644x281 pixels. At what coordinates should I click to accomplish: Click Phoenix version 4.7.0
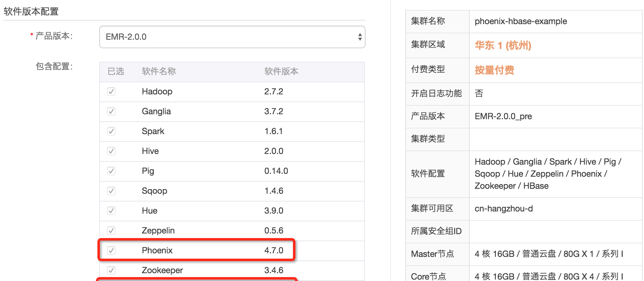(273, 250)
